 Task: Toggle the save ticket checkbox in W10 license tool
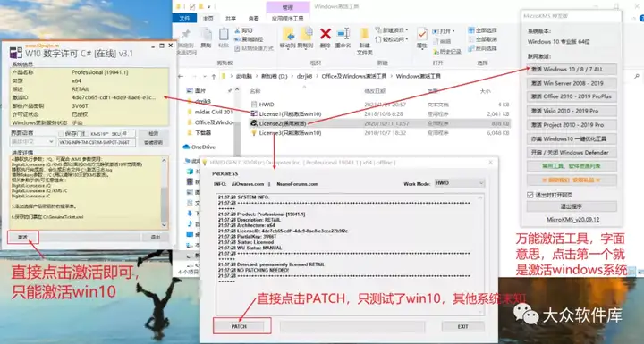click(x=61, y=134)
